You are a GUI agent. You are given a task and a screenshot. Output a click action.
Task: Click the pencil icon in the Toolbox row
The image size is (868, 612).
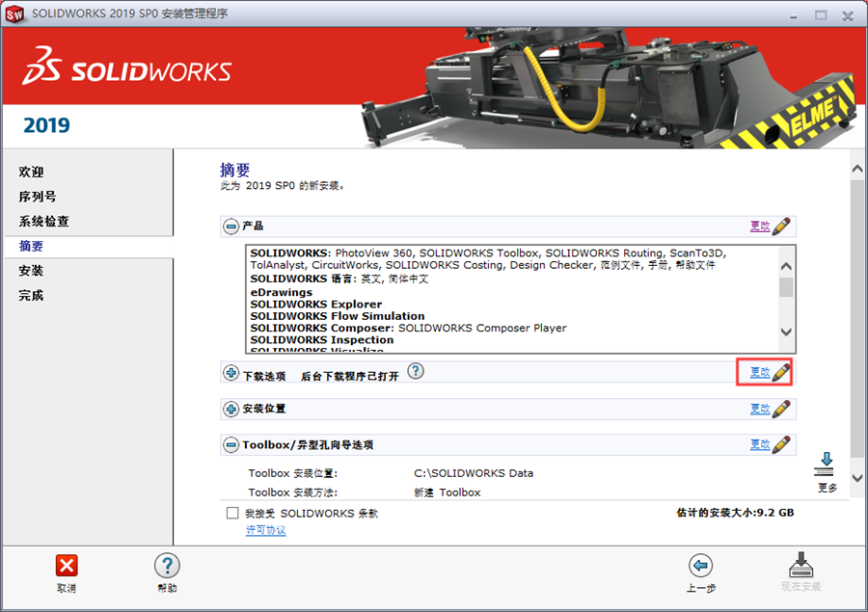pos(781,444)
